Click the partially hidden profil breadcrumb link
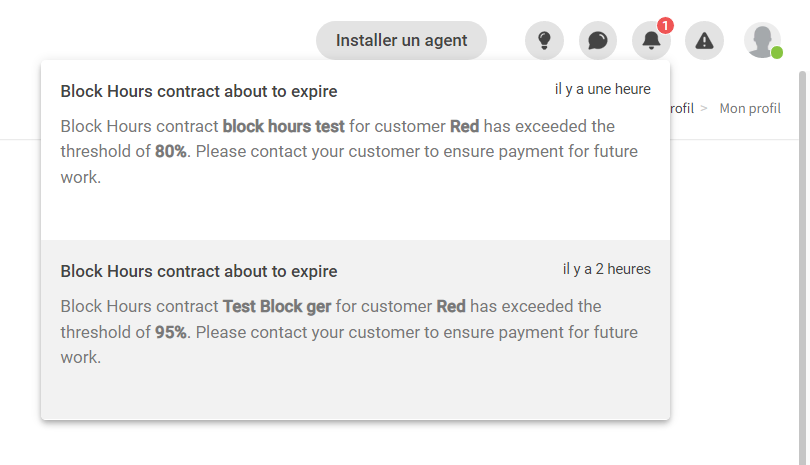This screenshot has height=465, width=810. click(682, 108)
